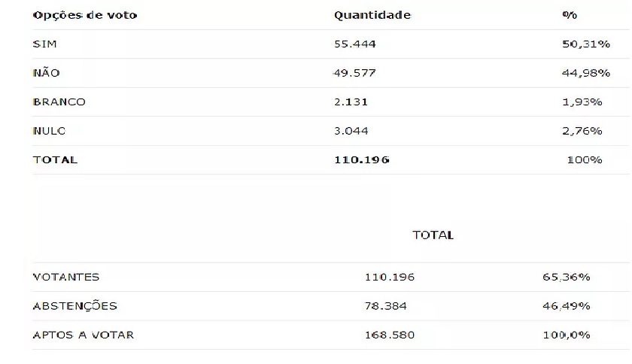
Task: Click the eligible voters count 168.580
Action: tap(390, 335)
